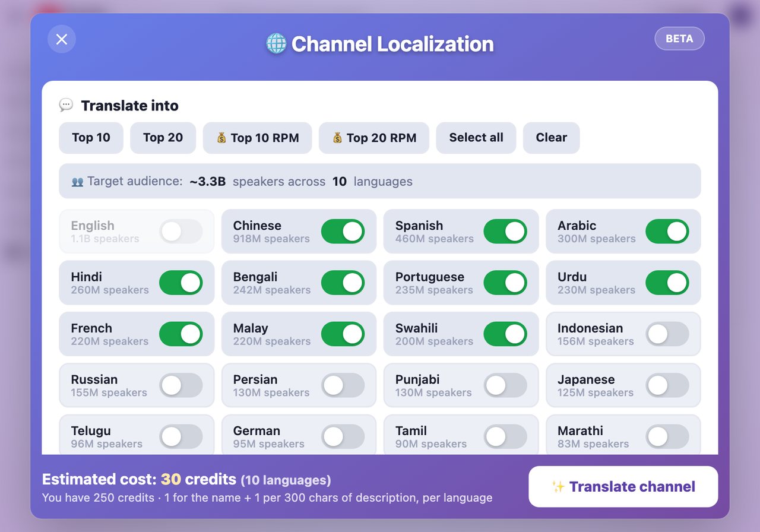Disable the Swahili toggle
The image size is (760, 532).
point(505,334)
